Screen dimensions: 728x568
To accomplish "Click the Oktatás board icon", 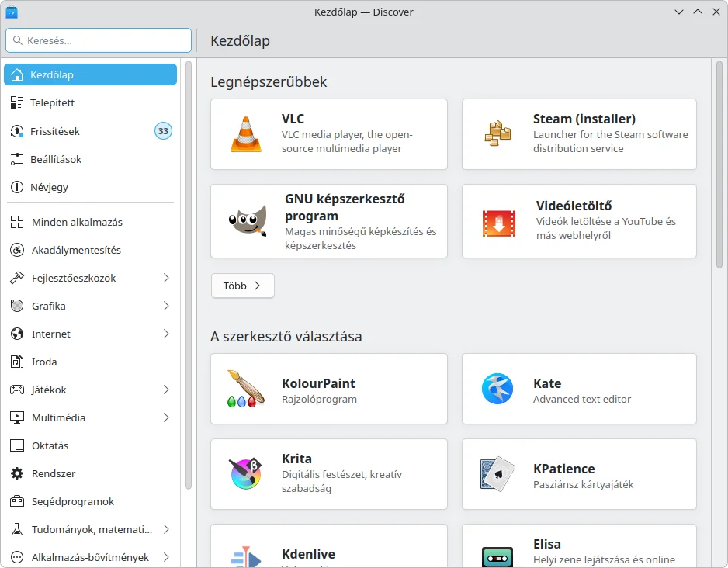I will (17, 445).
